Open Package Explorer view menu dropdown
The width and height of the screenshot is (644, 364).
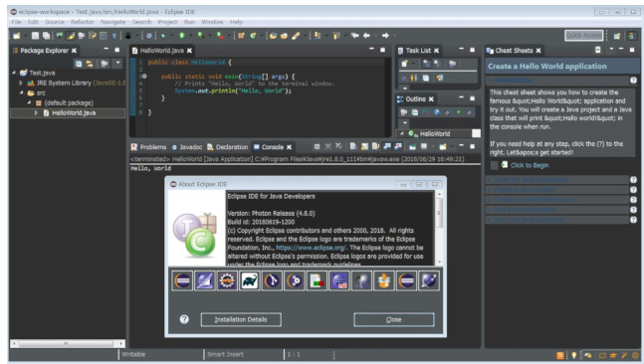coord(117,64)
